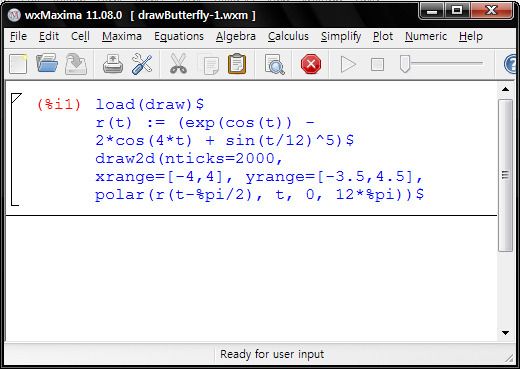Maximize the wxMaxima window

[457, 12]
